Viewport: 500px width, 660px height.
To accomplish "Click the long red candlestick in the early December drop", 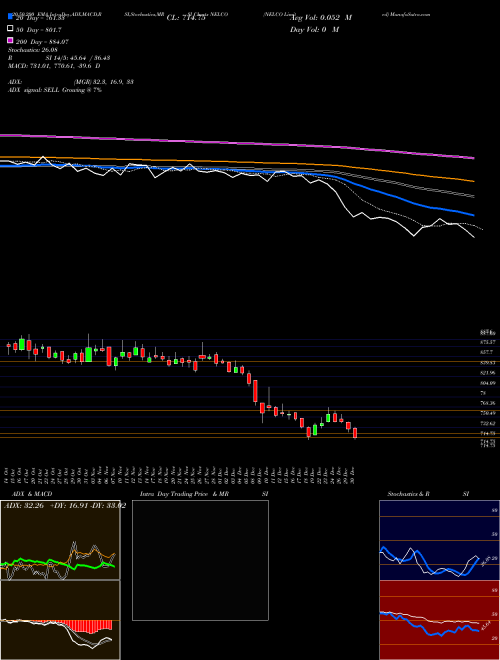I will pyautogui.click(x=255, y=391).
